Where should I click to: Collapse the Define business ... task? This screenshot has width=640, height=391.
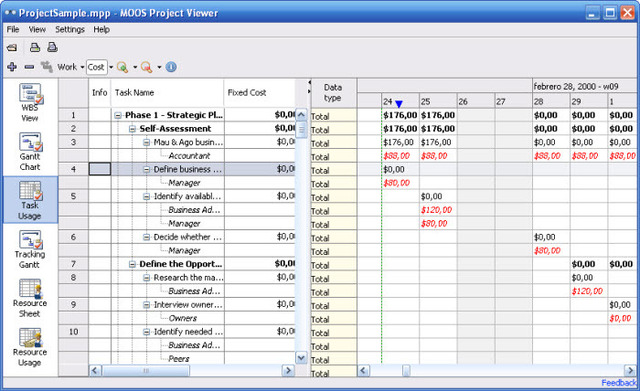146,169
